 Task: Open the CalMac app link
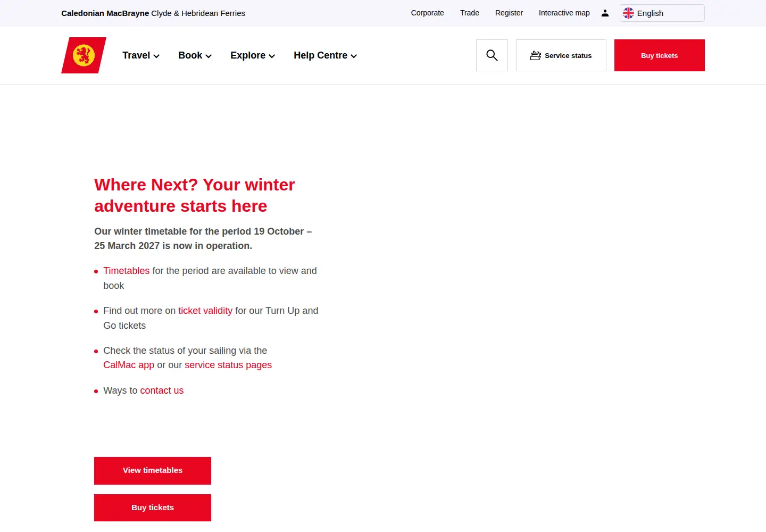[x=129, y=365]
